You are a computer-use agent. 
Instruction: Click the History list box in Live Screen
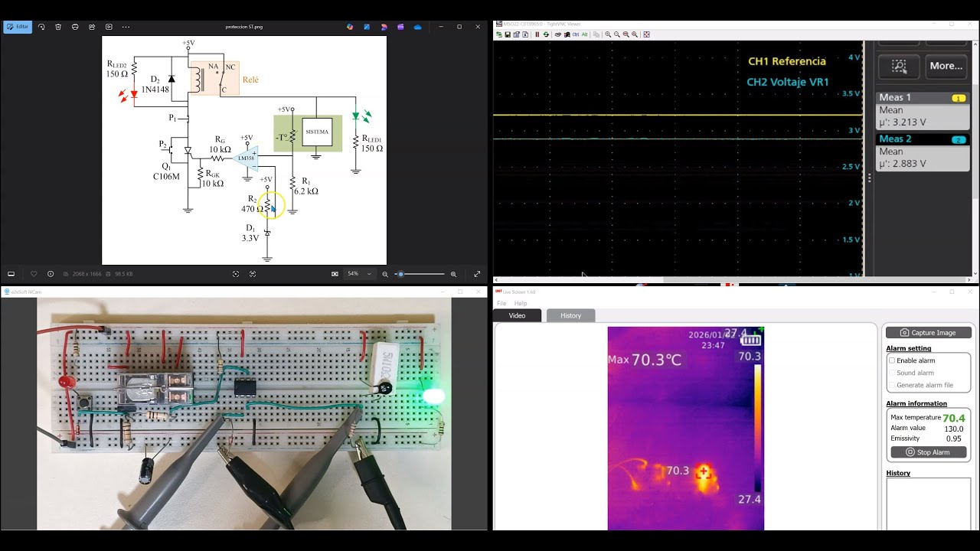(929, 505)
